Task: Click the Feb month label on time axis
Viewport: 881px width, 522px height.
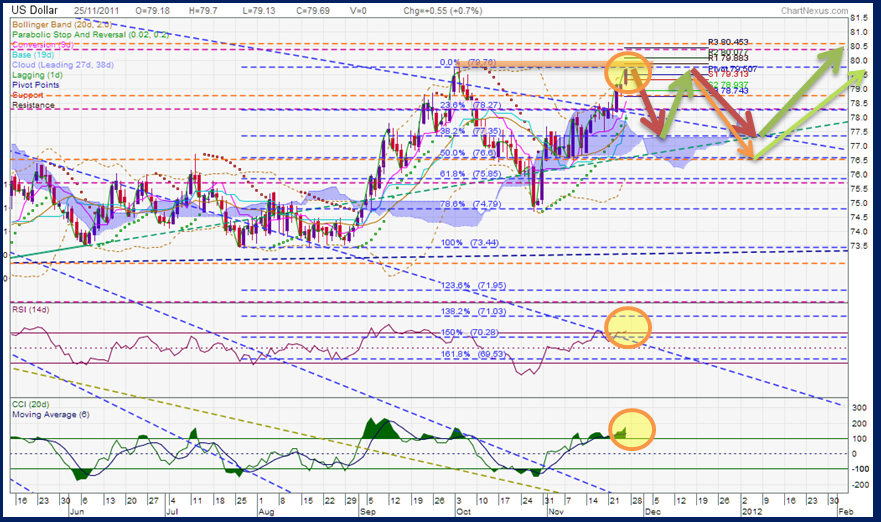Action: tap(845, 512)
